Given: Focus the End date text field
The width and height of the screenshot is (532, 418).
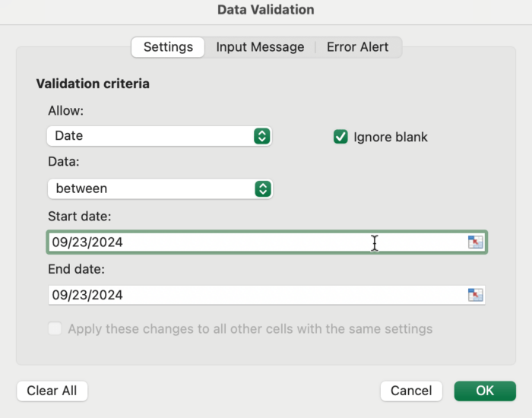Looking at the screenshot, I should [228, 295].
